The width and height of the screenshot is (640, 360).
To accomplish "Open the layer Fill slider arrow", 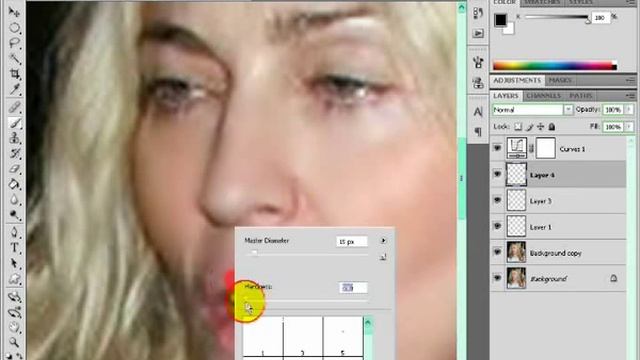I will [629, 127].
